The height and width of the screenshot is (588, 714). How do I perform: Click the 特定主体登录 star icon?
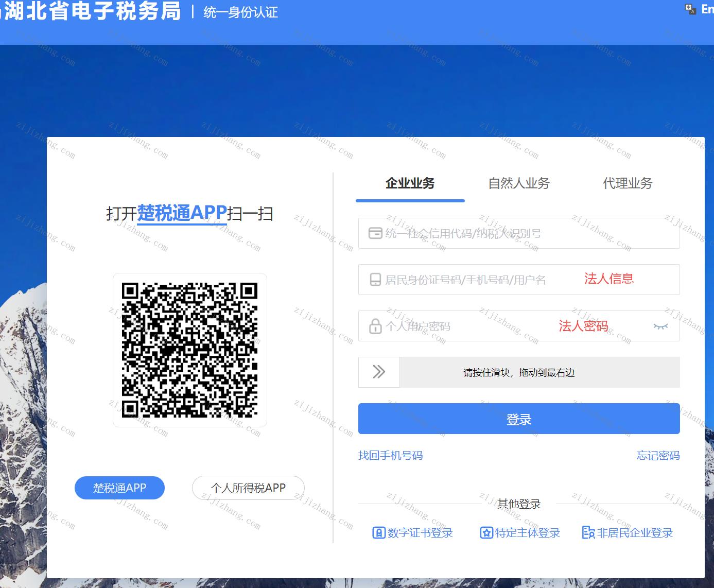click(x=486, y=533)
